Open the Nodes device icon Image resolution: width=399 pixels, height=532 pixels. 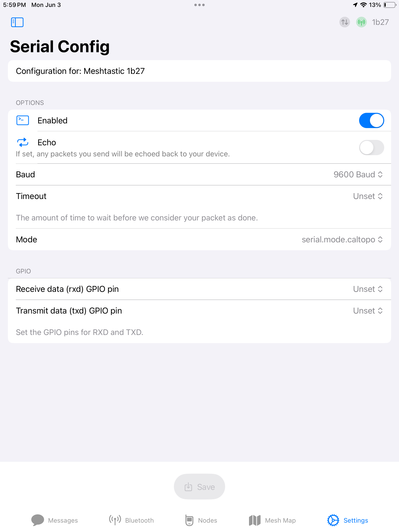pos(189,520)
